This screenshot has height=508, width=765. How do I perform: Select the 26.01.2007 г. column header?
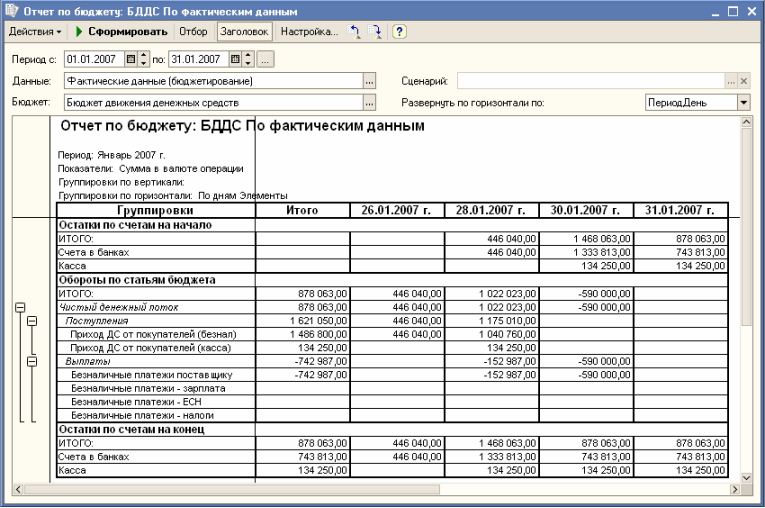(397, 210)
